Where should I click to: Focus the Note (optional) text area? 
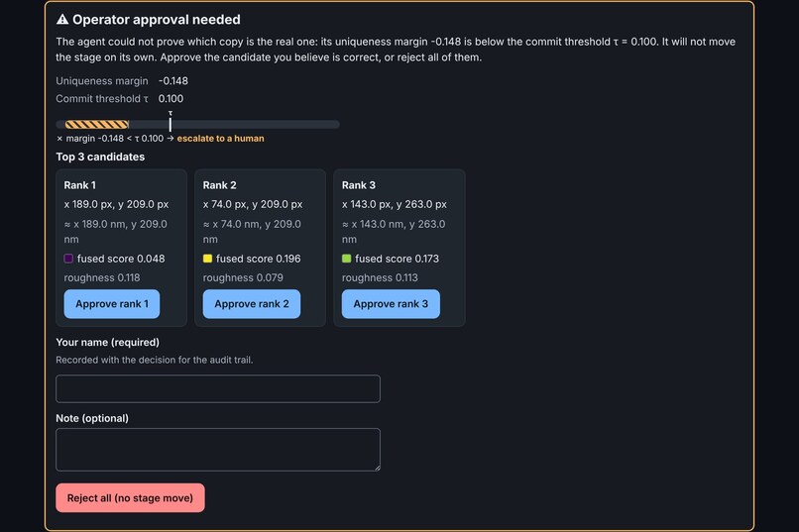click(x=217, y=450)
